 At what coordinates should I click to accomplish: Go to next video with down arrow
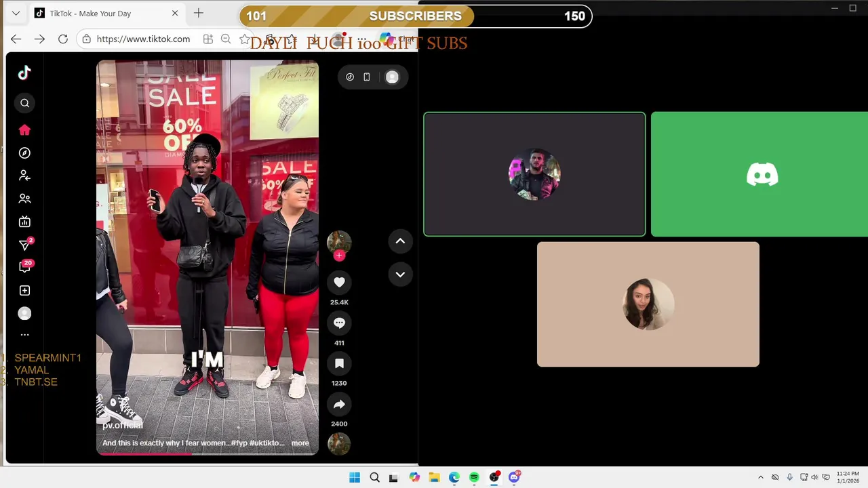click(400, 274)
